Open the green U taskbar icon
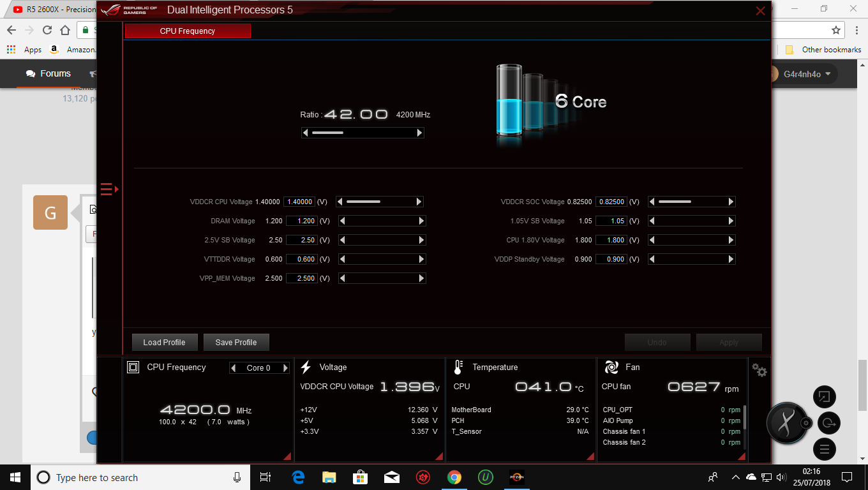Screen dimensions: 868x490 tap(486, 477)
